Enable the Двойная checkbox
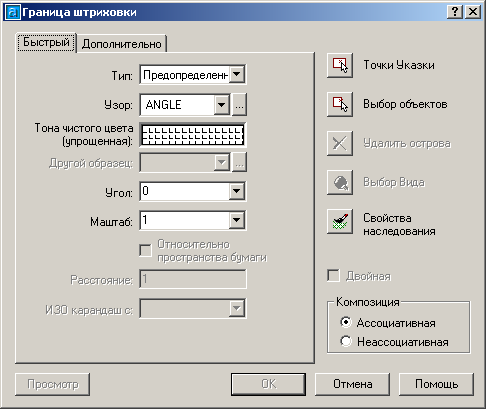This screenshot has width=486, height=409. coord(333,276)
